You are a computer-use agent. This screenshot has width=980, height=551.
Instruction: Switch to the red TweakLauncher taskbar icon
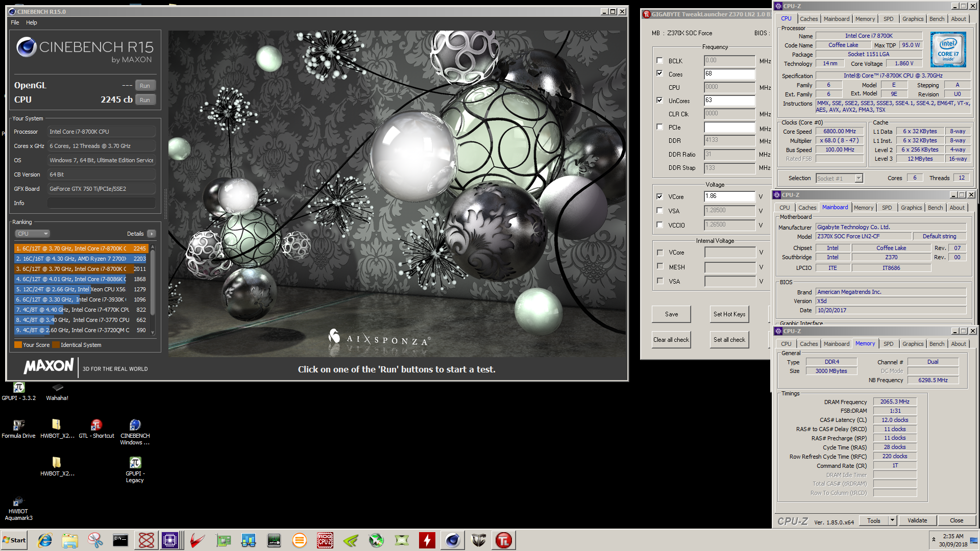pyautogui.click(x=504, y=540)
